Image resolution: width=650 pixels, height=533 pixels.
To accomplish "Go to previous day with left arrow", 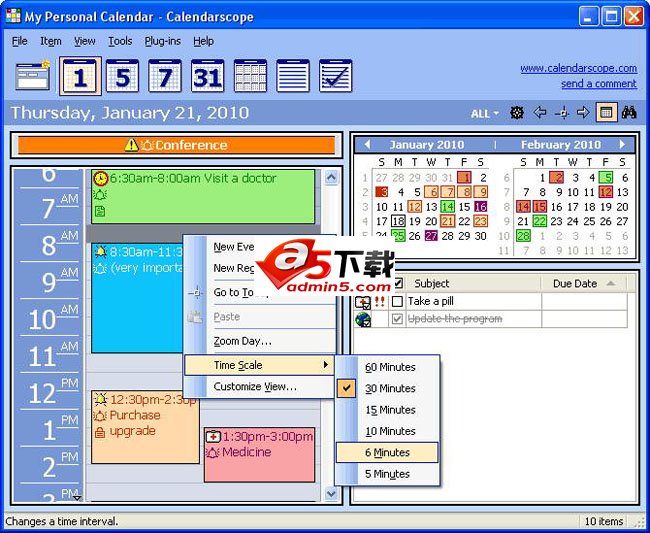I will (x=540, y=112).
